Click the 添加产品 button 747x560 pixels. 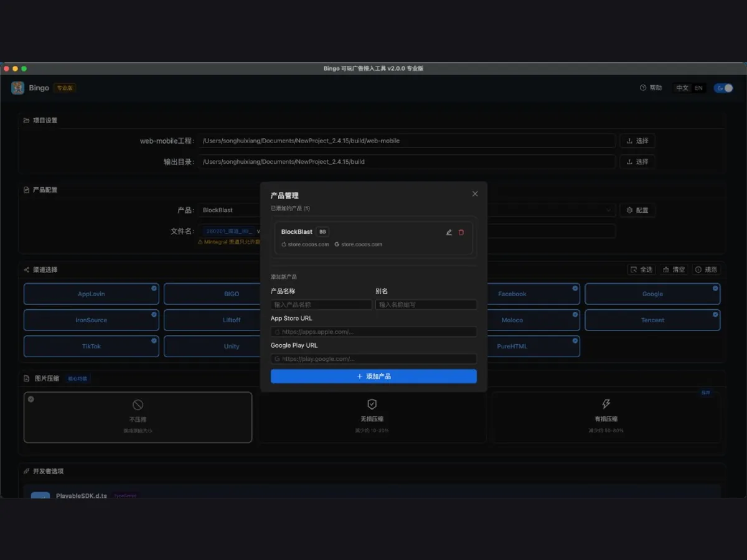pos(374,376)
